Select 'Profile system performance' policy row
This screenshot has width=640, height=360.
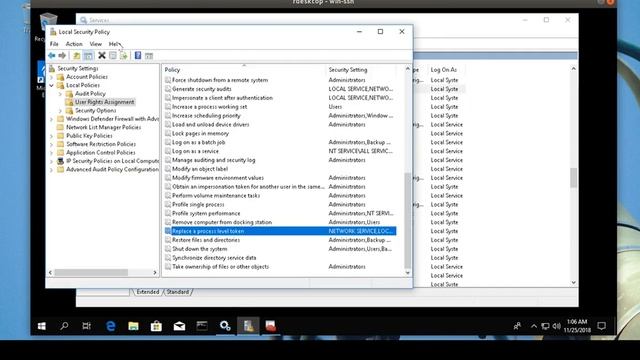point(280,213)
